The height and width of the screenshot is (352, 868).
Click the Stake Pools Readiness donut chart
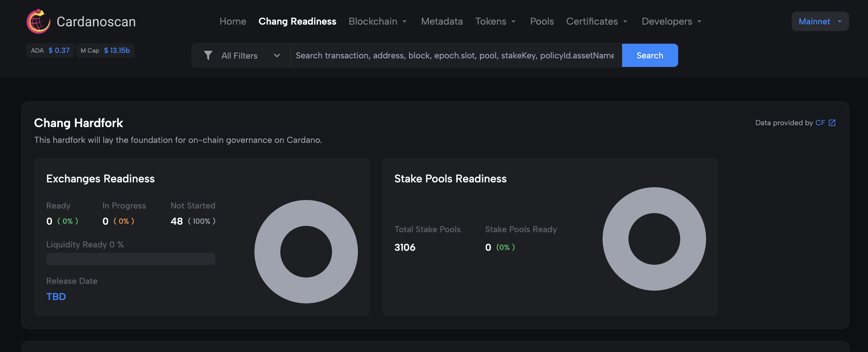(x=654, y=239)
